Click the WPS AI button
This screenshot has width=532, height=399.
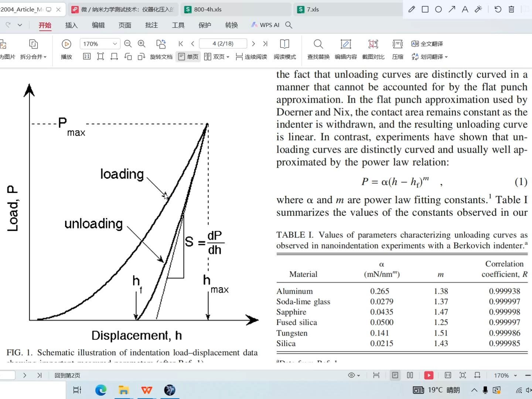click(x=265, y=25)
